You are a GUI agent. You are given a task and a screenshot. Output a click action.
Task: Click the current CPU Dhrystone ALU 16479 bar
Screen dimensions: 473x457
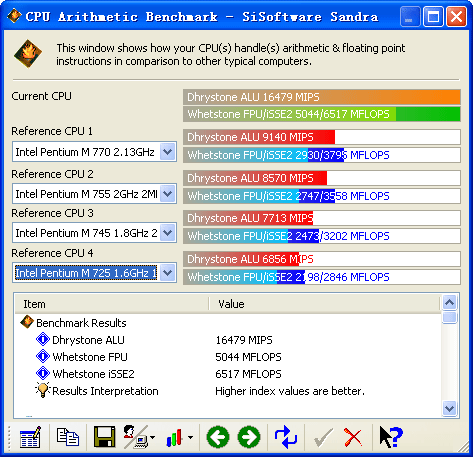(x=322, y=97)
